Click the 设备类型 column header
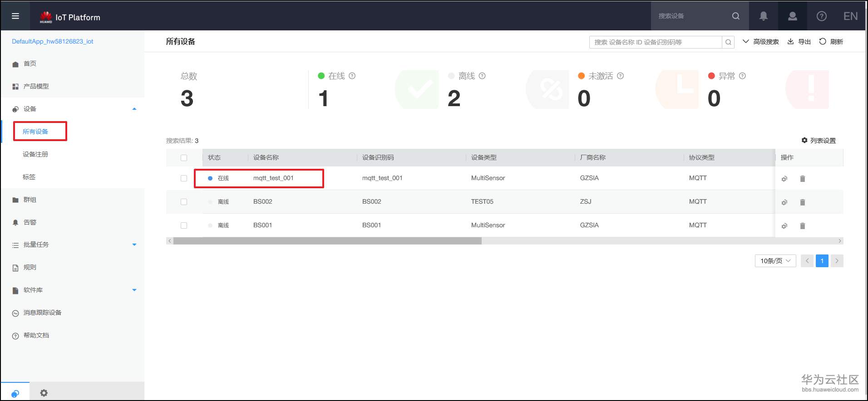Viewport: 868px width, 401px height. (x=484, y=157)
